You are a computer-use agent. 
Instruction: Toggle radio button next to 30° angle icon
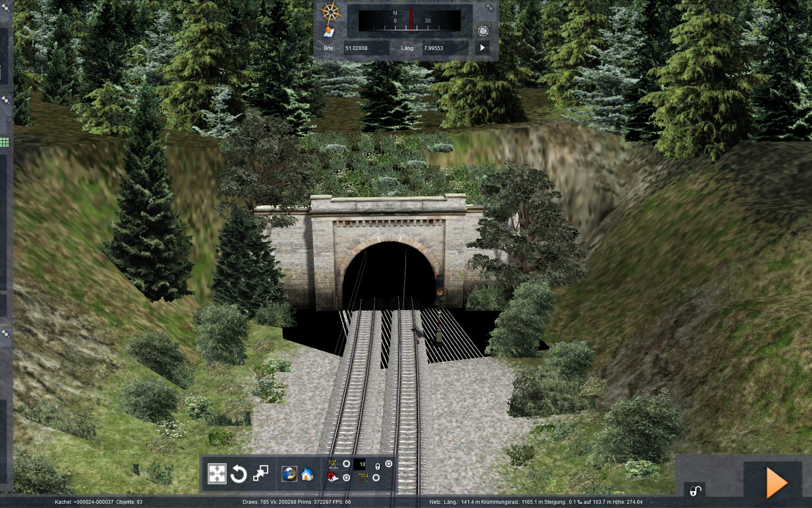tap(346, 464)
